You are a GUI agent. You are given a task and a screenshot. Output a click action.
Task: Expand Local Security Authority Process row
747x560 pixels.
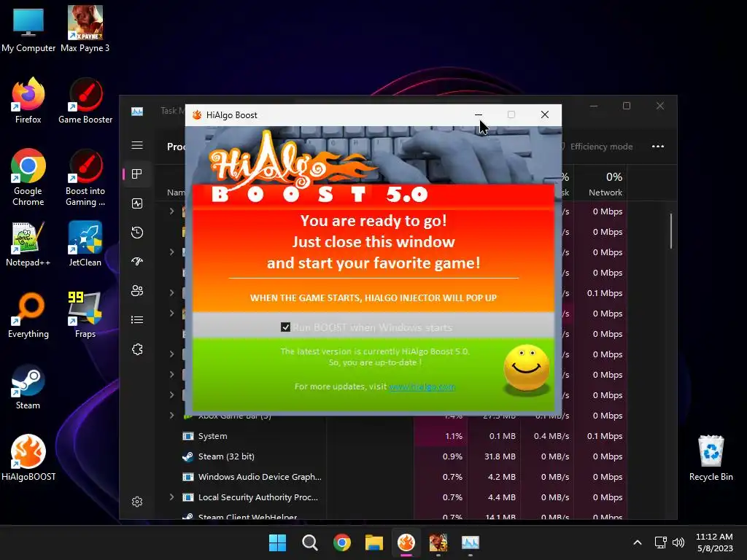(171, 497)
